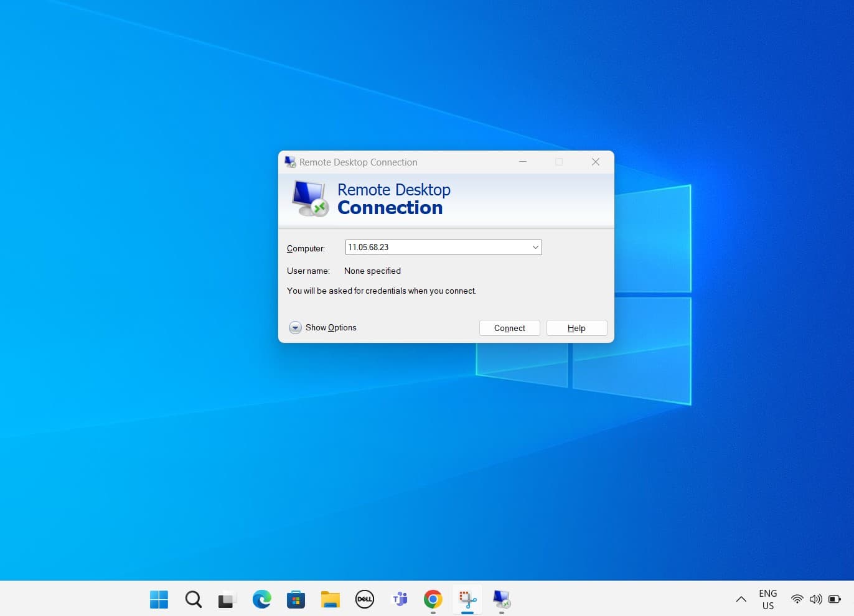The width and height of the screenshot is (854, 616).
Task: Click the 'You will be asked for credentials' text
Action: tap(382, 291)
